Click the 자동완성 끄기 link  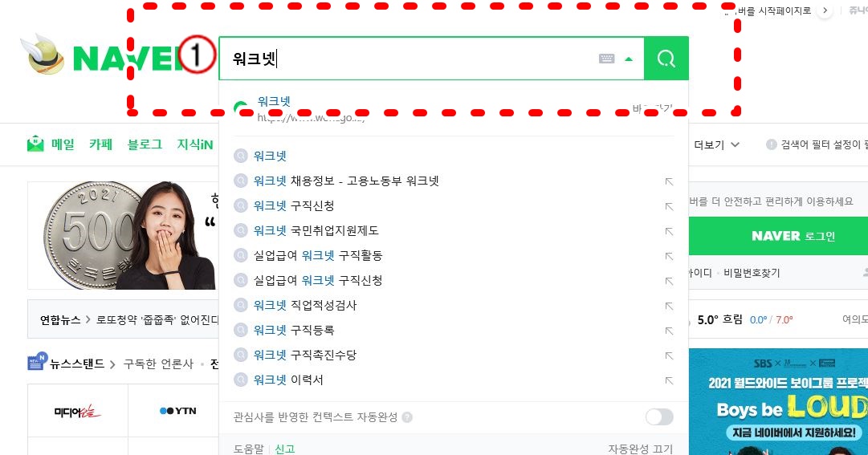point(641,449)
